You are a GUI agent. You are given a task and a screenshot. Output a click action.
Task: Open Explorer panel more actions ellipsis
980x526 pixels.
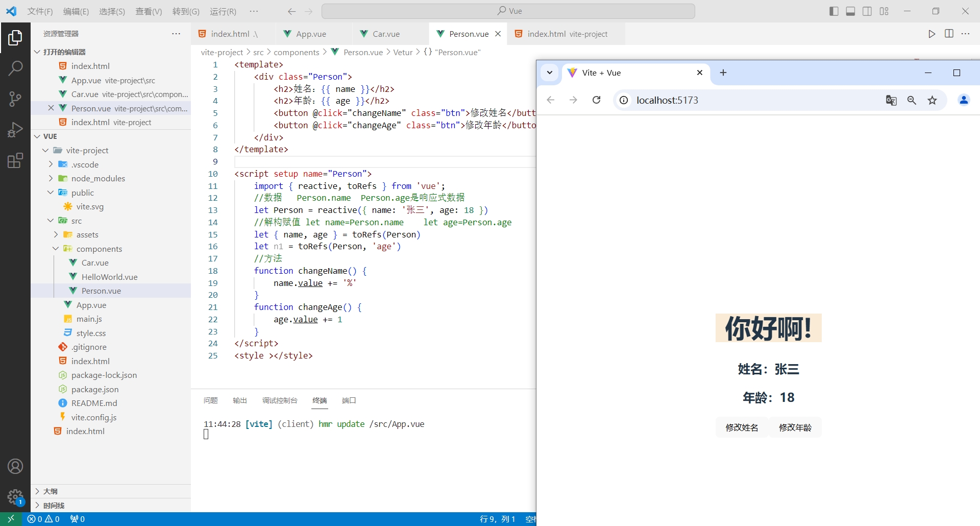pos(176,34)
